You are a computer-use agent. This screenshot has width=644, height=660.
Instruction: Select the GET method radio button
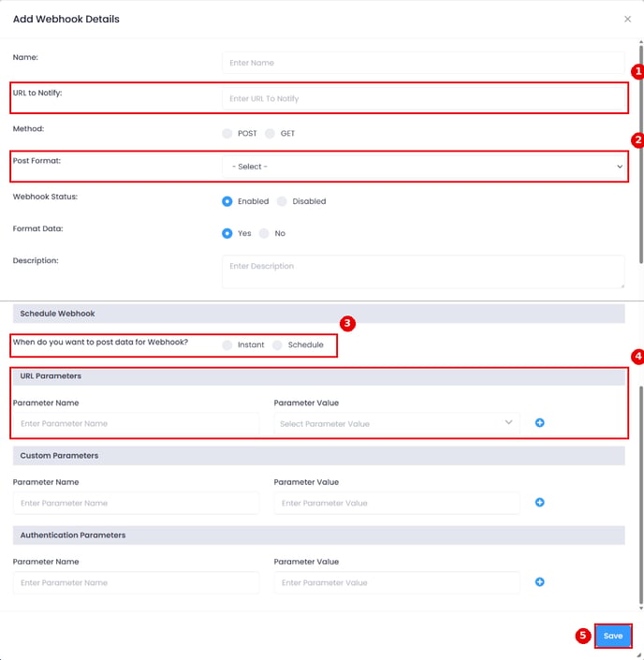(x=270, y=134)
